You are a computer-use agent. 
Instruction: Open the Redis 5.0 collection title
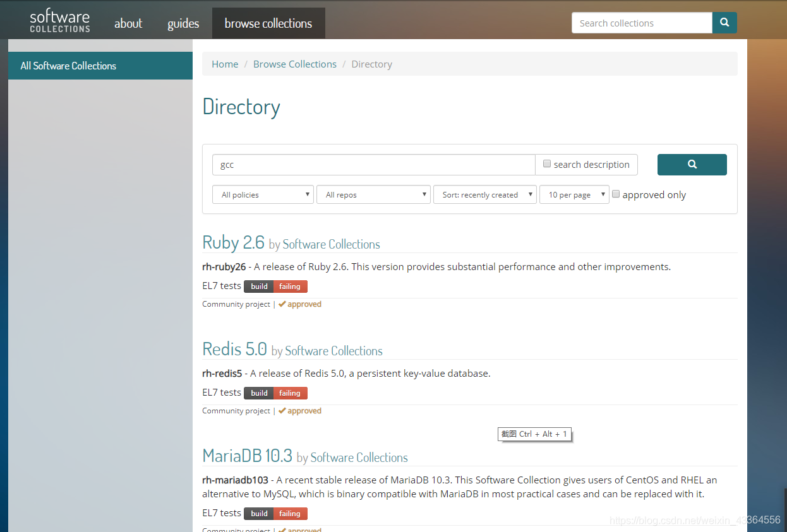pos(234,349)
